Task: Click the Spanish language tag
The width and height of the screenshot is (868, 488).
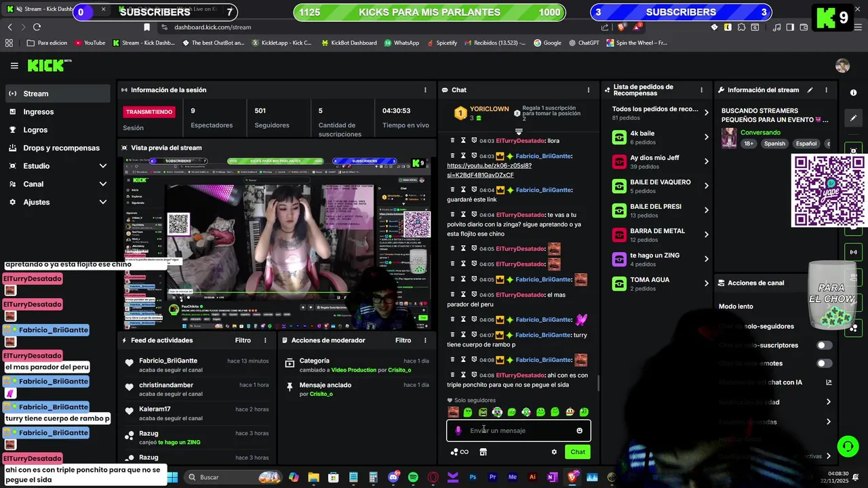Action: click(x=774, y=144)
